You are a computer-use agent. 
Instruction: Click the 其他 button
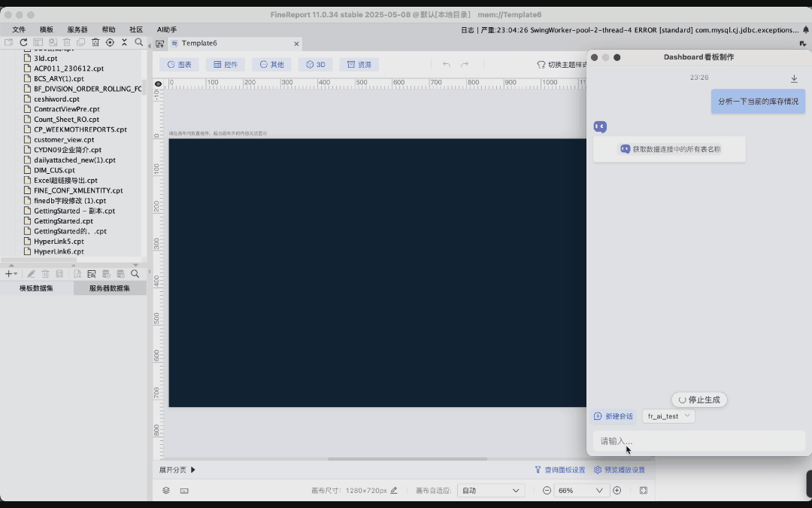[x=271, y=64]
